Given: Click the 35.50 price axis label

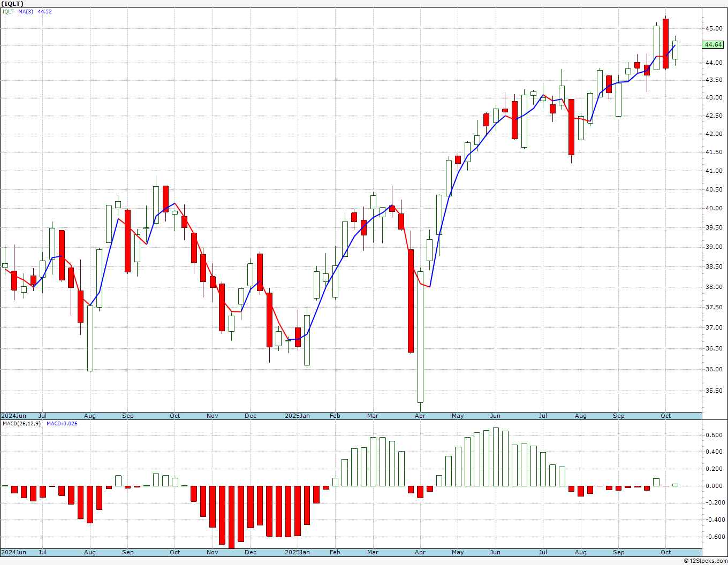Looking at the screenshot, I should click(x=714, y=391).
